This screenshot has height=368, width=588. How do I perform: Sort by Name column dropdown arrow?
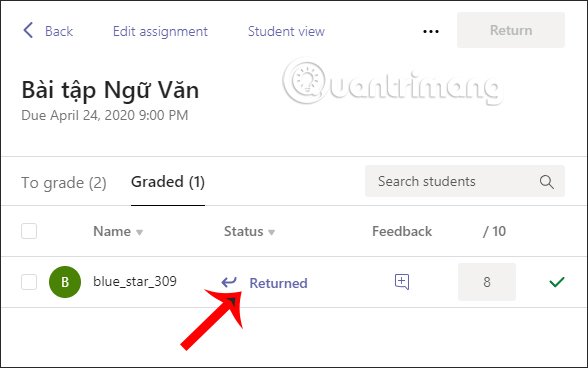(x=140, y=233)
